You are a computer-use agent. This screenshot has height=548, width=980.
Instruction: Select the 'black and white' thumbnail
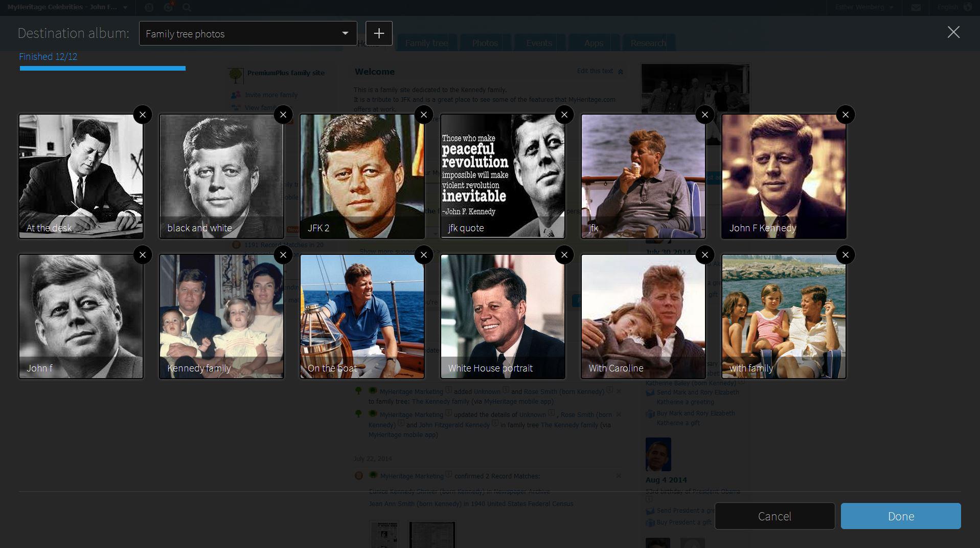(221, 176)
